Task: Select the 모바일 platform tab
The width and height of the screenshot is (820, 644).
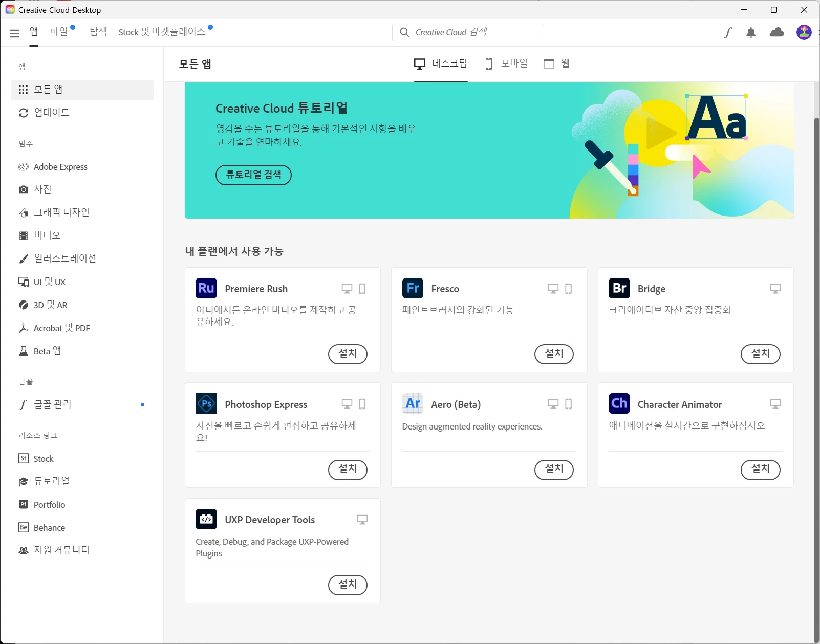Action: [506, 63]
